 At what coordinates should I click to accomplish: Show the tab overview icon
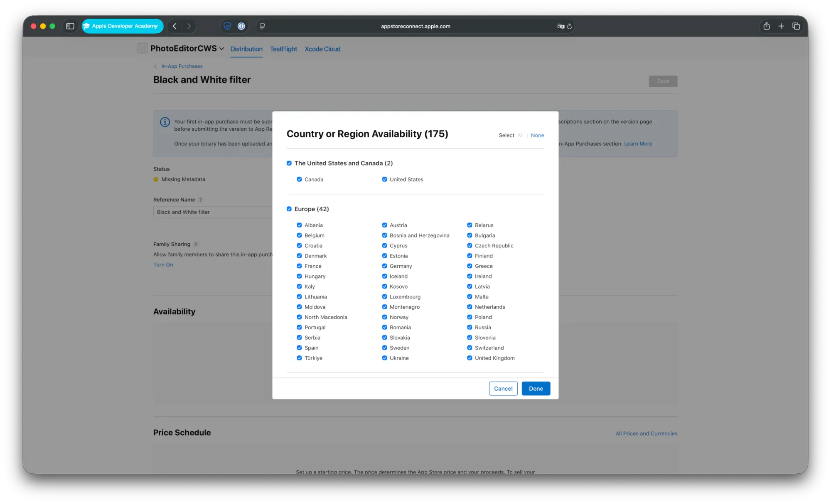pyautogui.click(x=796, y=26)
